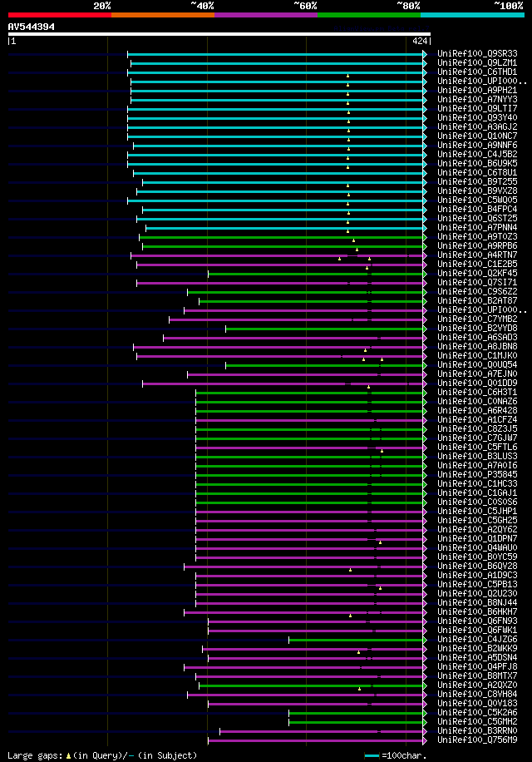Select the UniRef100_C7YMB2 label
Screen dimensions: 532x762
[x=477, y=319]
